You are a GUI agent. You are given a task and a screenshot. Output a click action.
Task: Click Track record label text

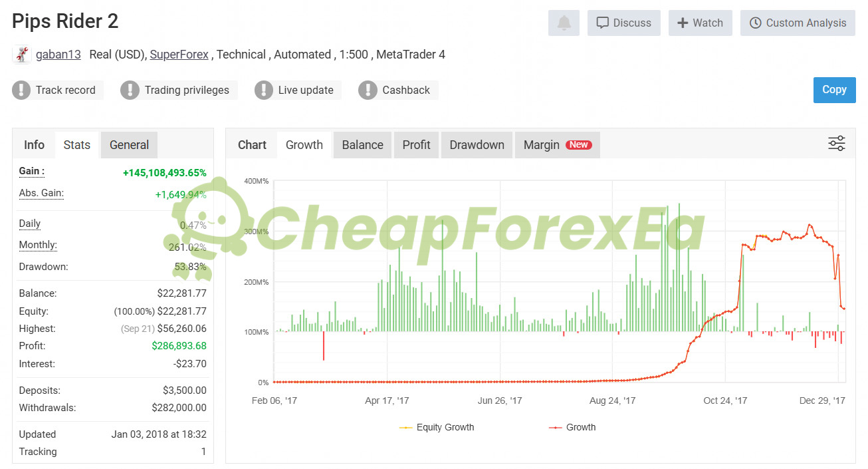tap(66, 90)
